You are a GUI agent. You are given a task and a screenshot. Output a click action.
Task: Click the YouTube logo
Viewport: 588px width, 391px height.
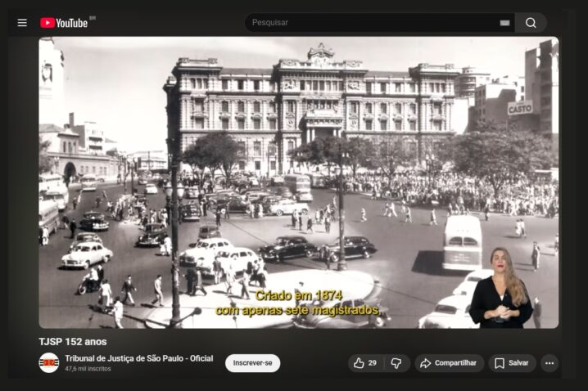coord(65,23)
